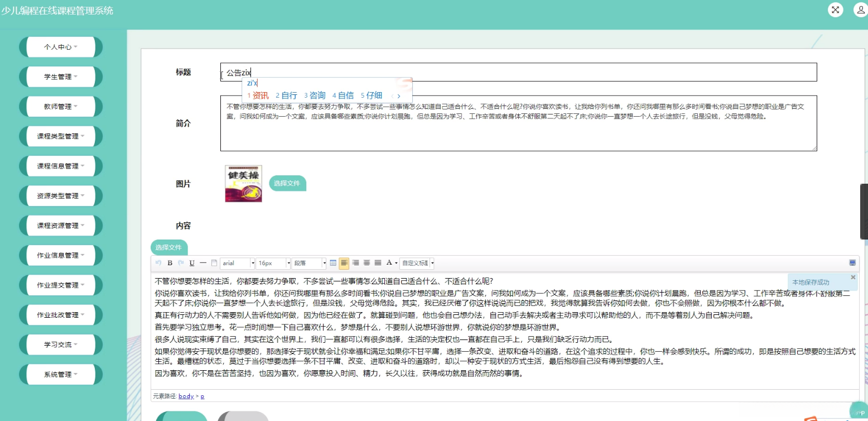Viewport: 868px width, 421px height.
Task: Expand the 课程信息管理 sidebar menu
Action: point(61,166)
